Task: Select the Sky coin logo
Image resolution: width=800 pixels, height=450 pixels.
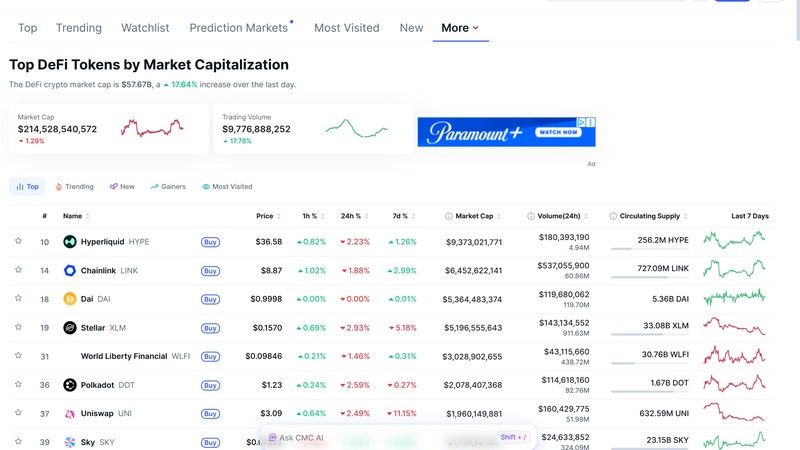Action: point(70,442)
